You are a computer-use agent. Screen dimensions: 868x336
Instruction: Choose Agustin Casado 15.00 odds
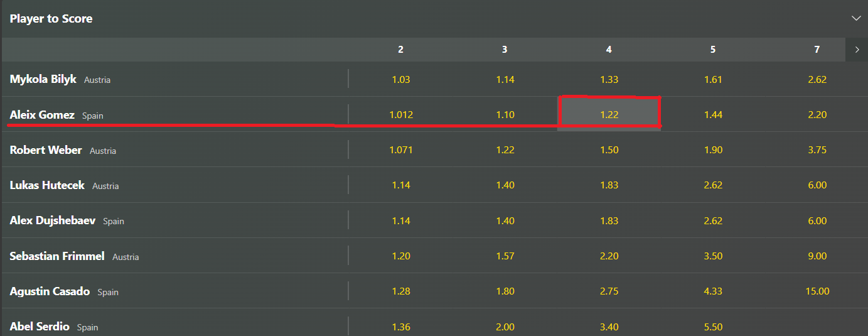click(817, 291)
